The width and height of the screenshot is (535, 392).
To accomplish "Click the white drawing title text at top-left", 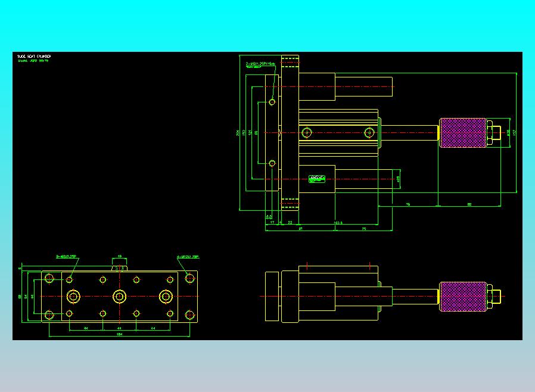I will pos(34,56).
